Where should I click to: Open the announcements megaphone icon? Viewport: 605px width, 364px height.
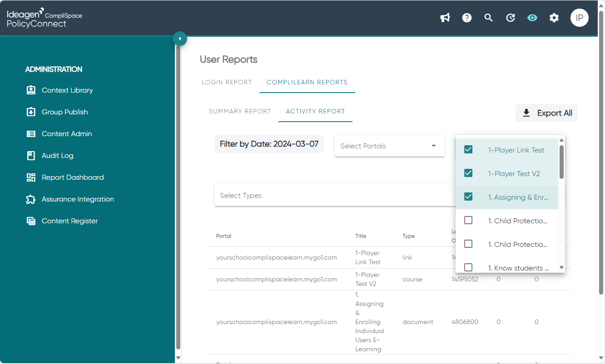click(445, 18)
